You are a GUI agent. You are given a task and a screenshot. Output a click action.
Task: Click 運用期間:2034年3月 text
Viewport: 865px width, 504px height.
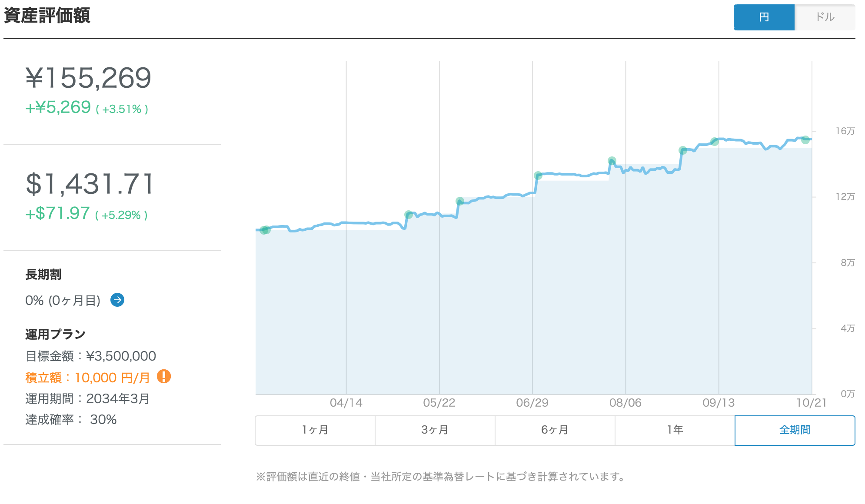tap(87, 398)
